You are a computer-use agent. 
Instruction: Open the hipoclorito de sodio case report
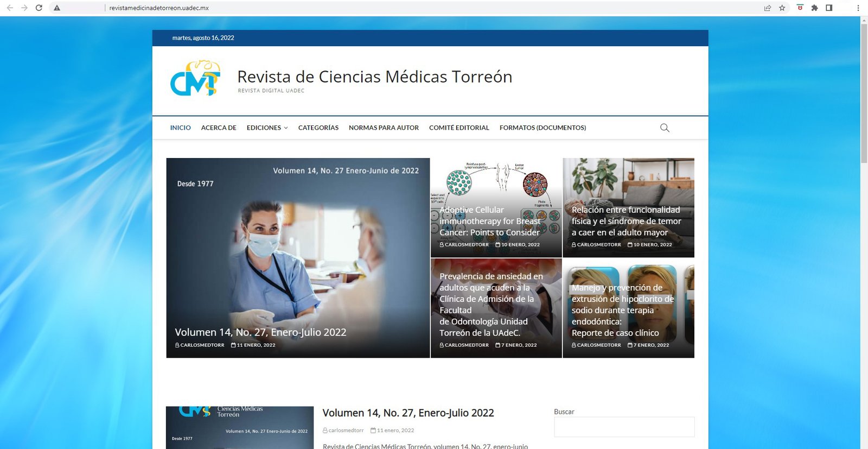(x=622, y=310)
